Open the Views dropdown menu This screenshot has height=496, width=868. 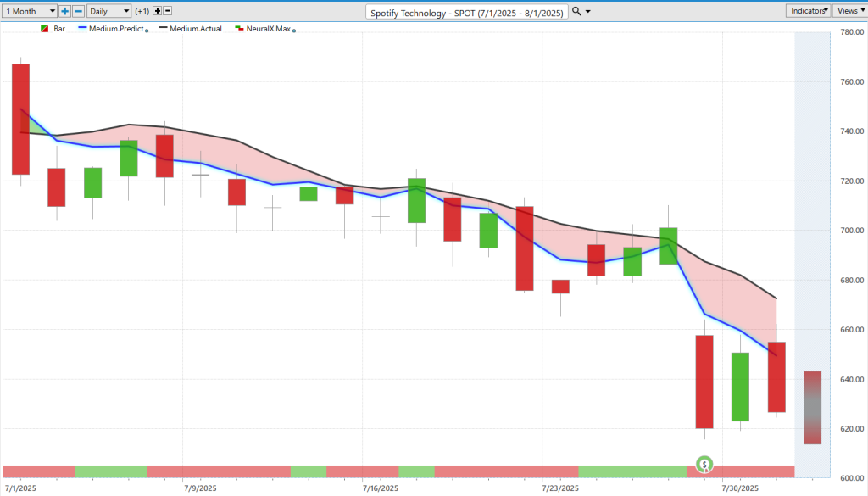pyautogui.click(x=849, y=10)
